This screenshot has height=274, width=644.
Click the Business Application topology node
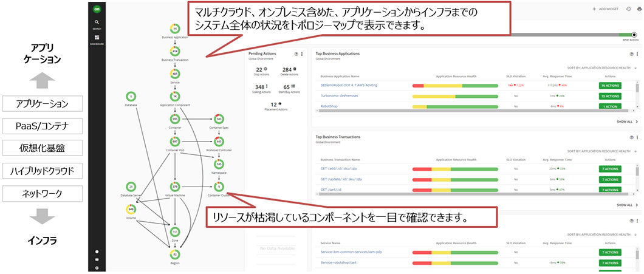coord(175,29)
